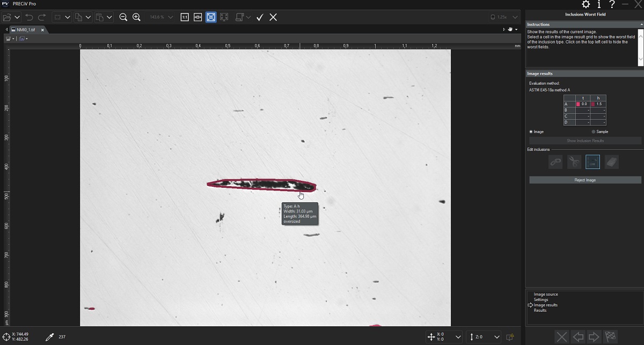The image size is (644, 345).
Task: Click the eyedropper intensity icon
Action: (x=49, y=337)
